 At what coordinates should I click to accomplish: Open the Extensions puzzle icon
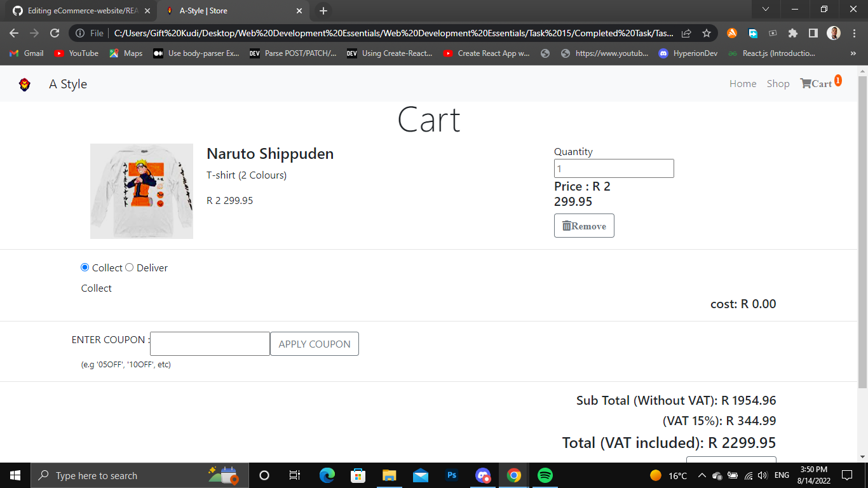[x=792, y=33]
